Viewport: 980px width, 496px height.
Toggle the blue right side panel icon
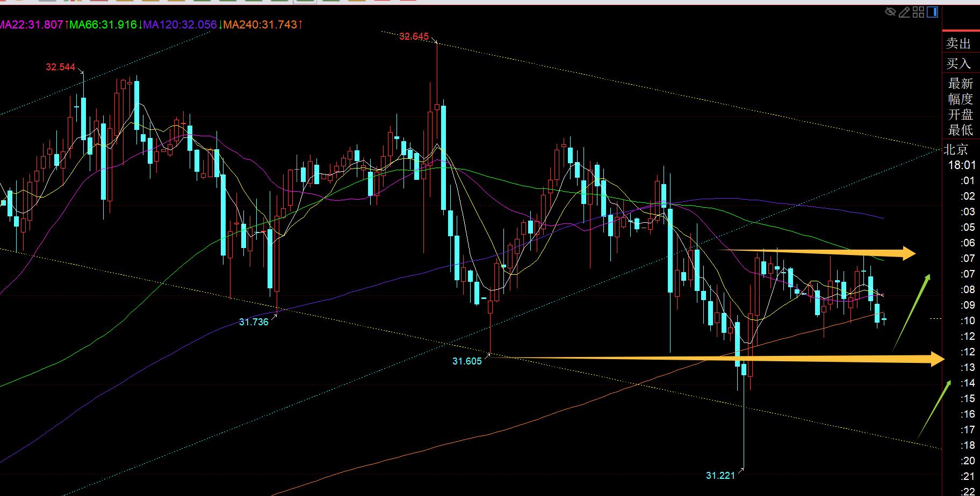[x=933, y=12]
